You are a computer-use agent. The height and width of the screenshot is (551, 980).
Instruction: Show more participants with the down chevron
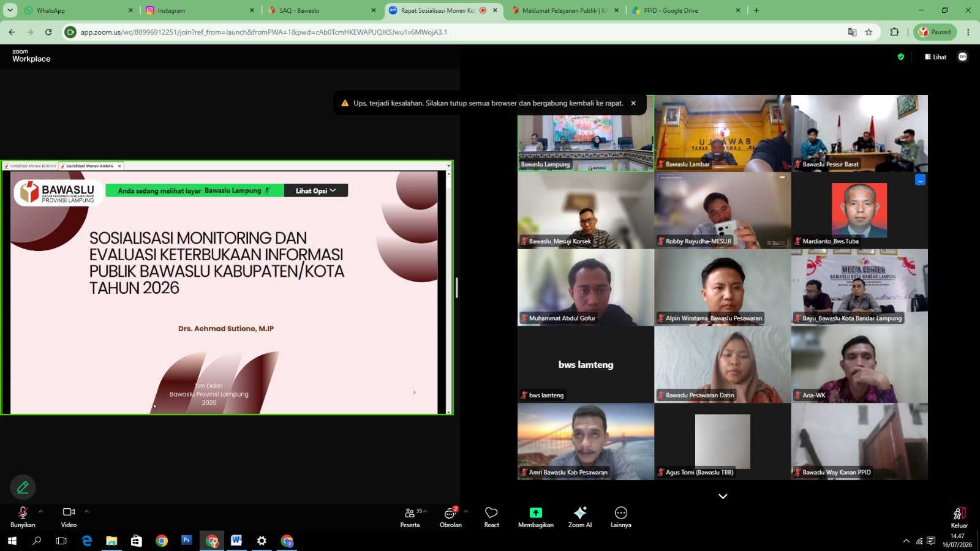tap(723, 497)
